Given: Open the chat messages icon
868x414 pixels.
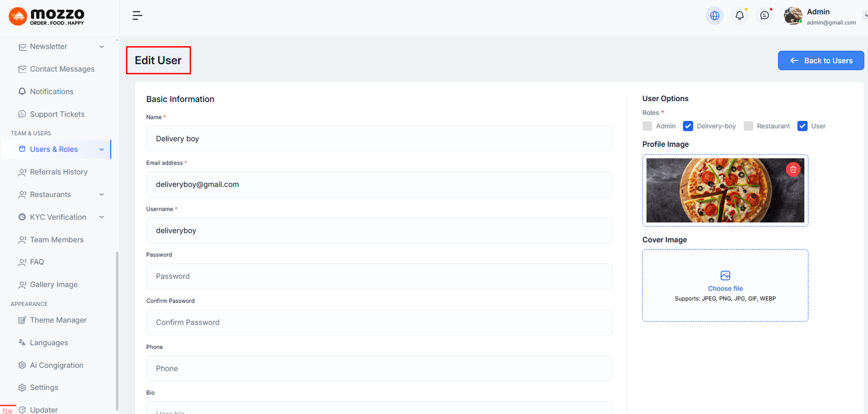Looking at the screenshot, I should [764, 16].
